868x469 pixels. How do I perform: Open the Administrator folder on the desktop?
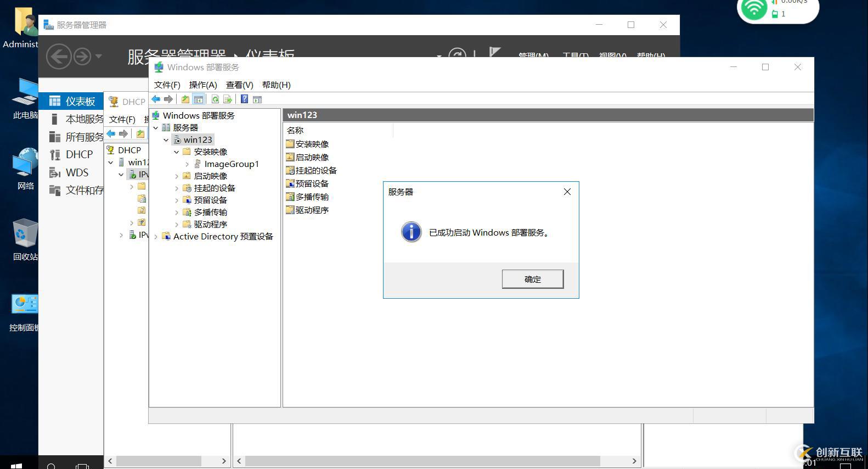pos(22,27)
